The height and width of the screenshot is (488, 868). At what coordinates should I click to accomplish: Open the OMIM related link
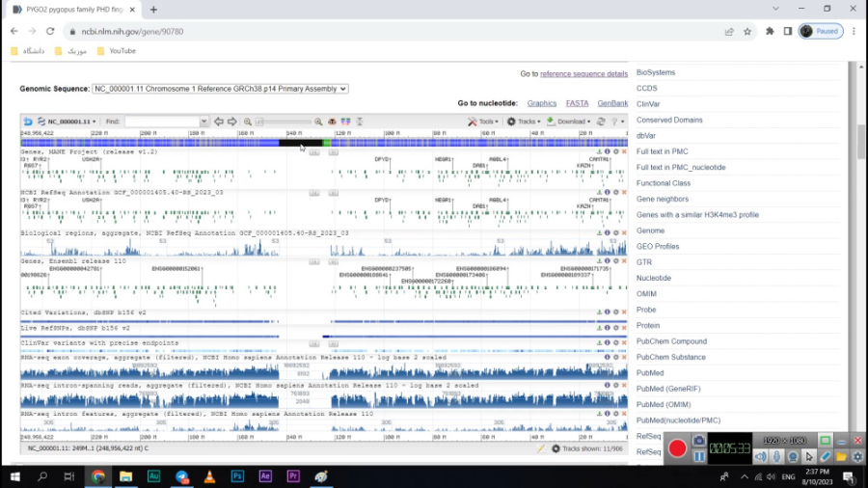pos(646,294)
